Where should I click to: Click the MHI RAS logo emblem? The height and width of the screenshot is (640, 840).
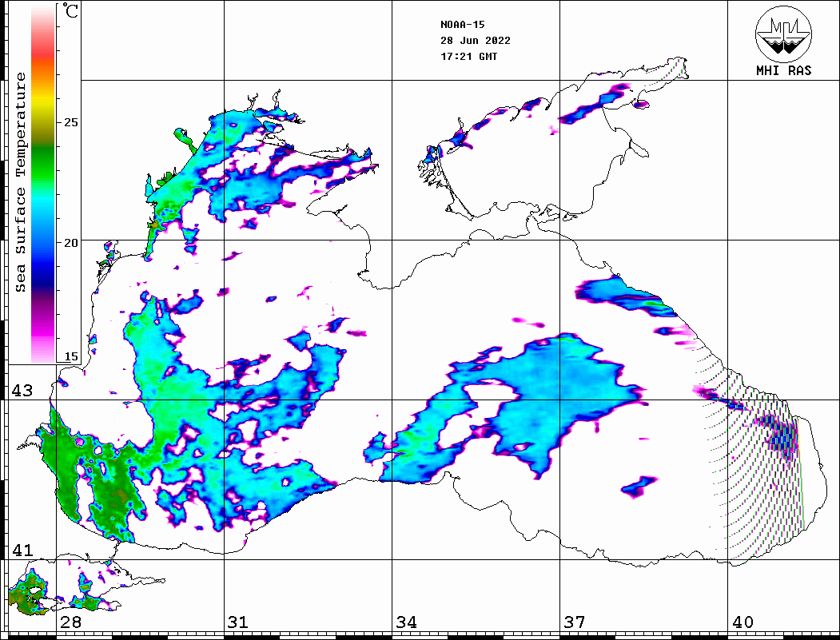[x=783, y=34]
